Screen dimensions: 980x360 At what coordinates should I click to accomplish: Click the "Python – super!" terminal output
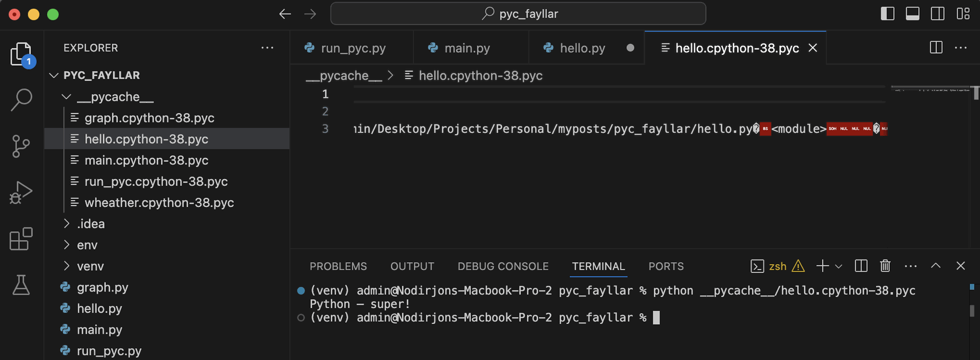[x=360, y=304]
